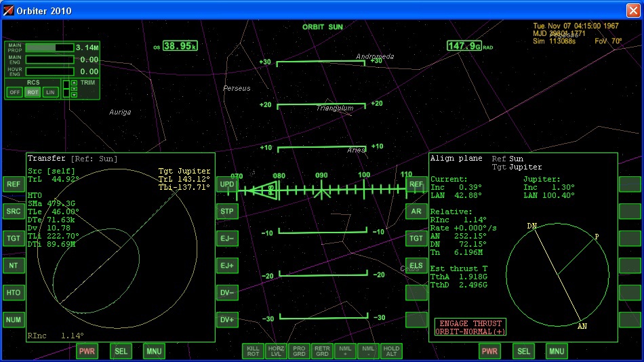Toggle HTO hypothetical transfer orbit button
The width and height of the screenshot is (644, 362).
pos(13,293)
